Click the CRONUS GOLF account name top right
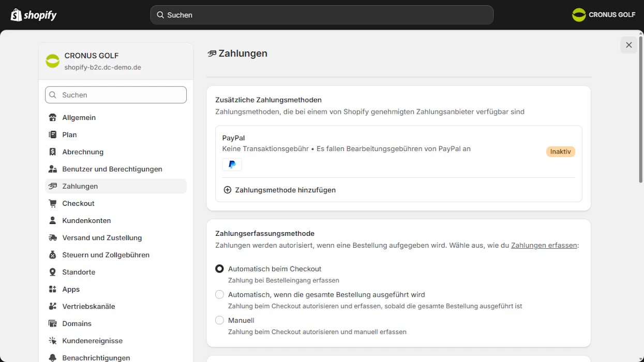Screen dimensions: 644x362 612,15
